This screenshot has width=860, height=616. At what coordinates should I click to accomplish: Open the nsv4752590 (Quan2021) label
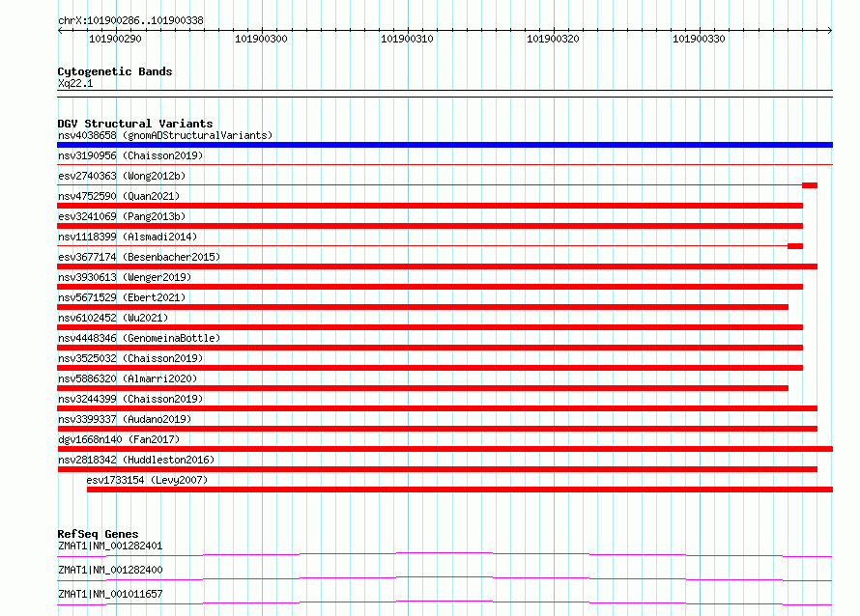pos(119,196)
